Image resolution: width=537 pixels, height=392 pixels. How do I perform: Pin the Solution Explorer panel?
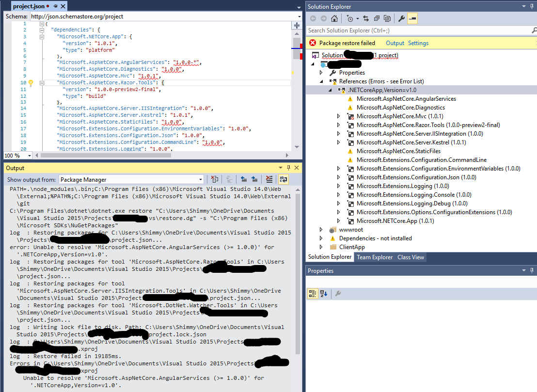[x=532, y=6]
